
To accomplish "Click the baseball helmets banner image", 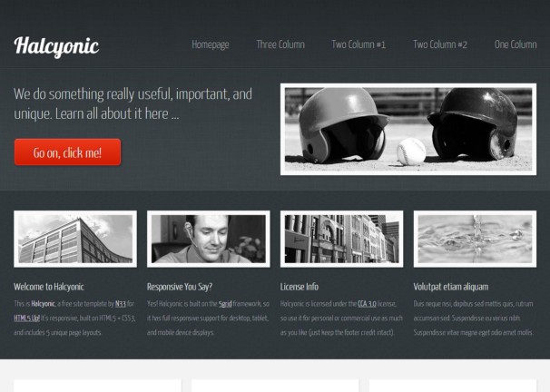I will pos(408,128).
